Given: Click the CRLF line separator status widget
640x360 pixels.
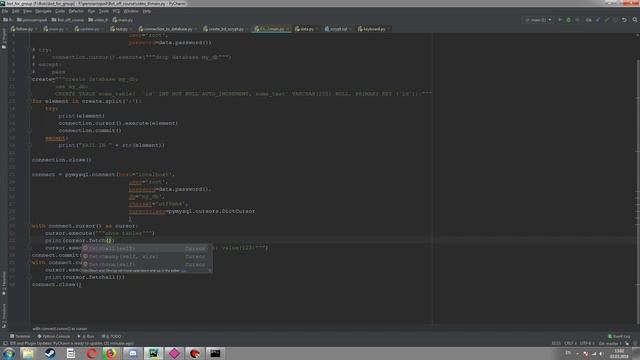Looking at the screenshot, I should click(x=570, y=343).
